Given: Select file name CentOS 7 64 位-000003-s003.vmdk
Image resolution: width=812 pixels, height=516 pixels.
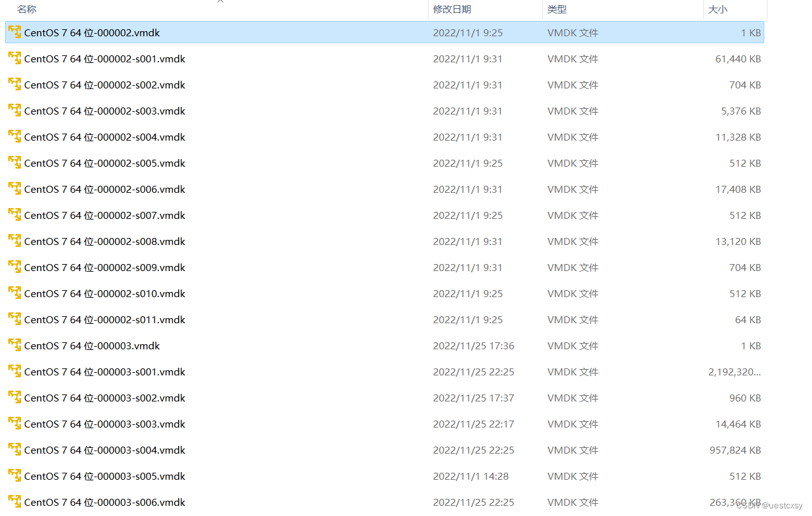Looking at the screenshot, I should coord(105,424).
